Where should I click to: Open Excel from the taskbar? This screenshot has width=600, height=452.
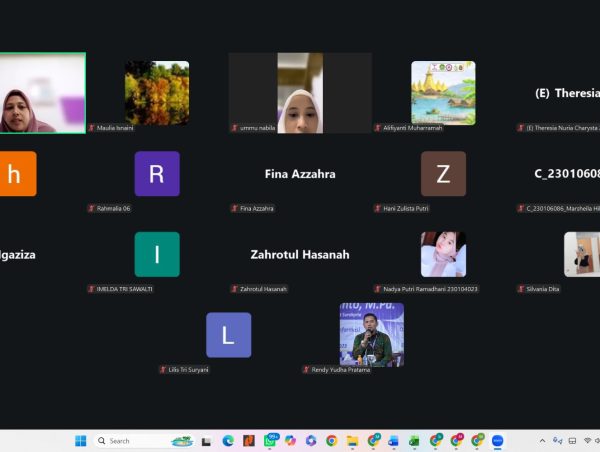click(x=414, y=441)
